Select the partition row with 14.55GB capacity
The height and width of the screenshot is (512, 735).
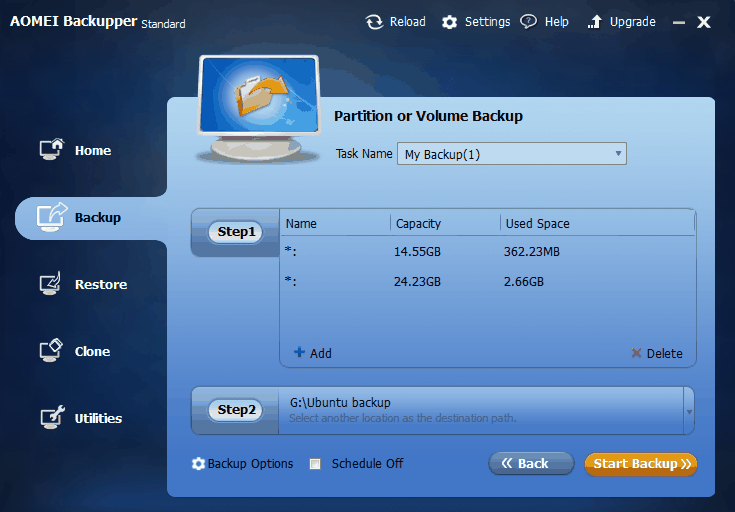pyautogui.click(x=488, y=252)
